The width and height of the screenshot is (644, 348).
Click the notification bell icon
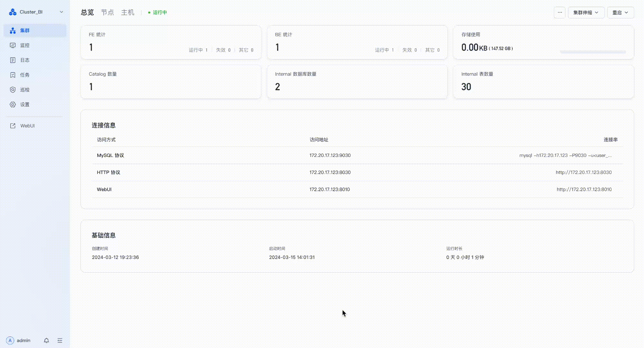pyautogui.click(x=46, y=340)
